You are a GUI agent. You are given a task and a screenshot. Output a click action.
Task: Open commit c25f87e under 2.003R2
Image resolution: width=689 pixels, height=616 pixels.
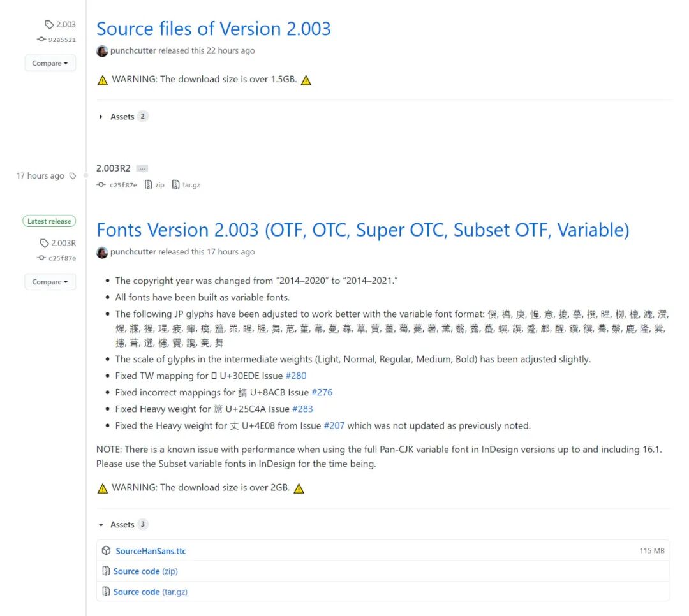tap(123, 185)
